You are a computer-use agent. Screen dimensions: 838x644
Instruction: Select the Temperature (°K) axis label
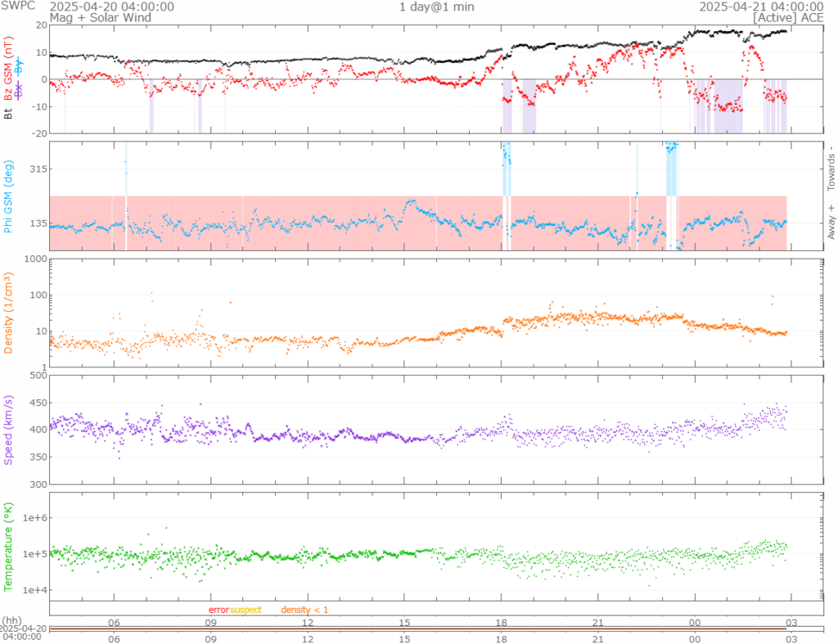click(9, 547)
